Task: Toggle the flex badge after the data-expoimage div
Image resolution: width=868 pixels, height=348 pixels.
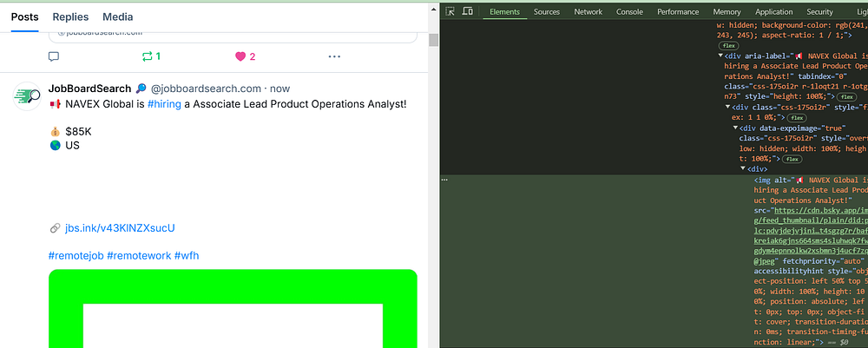Action: point(792,159)
